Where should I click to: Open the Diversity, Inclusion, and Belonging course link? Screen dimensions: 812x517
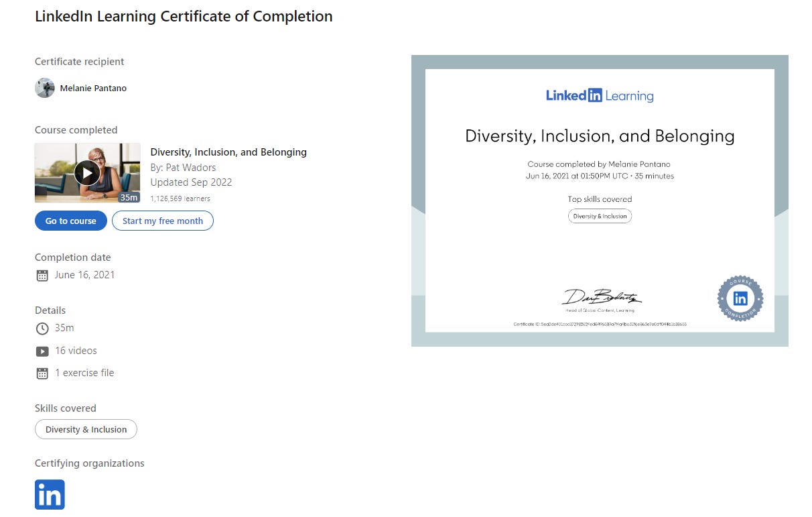pyautogui.click(x=228, y=152)
